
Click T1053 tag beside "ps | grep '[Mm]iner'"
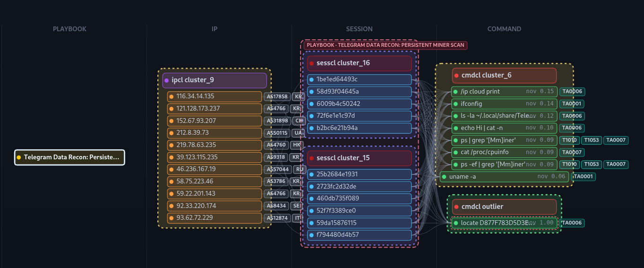point(592,140)
